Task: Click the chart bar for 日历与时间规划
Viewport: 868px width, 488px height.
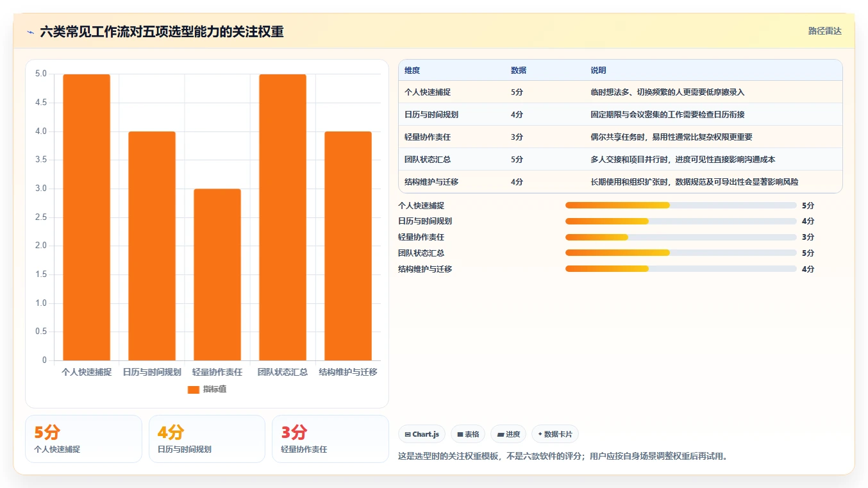Action: (152, 246)
